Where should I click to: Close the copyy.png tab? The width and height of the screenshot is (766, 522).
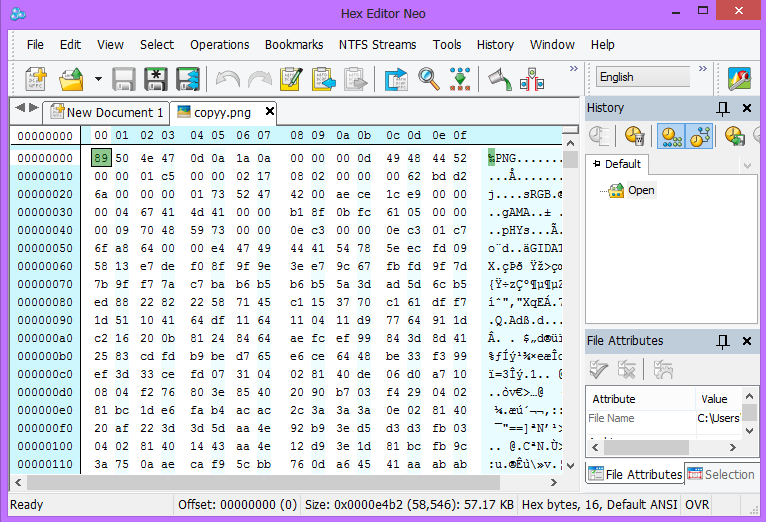pyautogui.click(x=269, y=111)
